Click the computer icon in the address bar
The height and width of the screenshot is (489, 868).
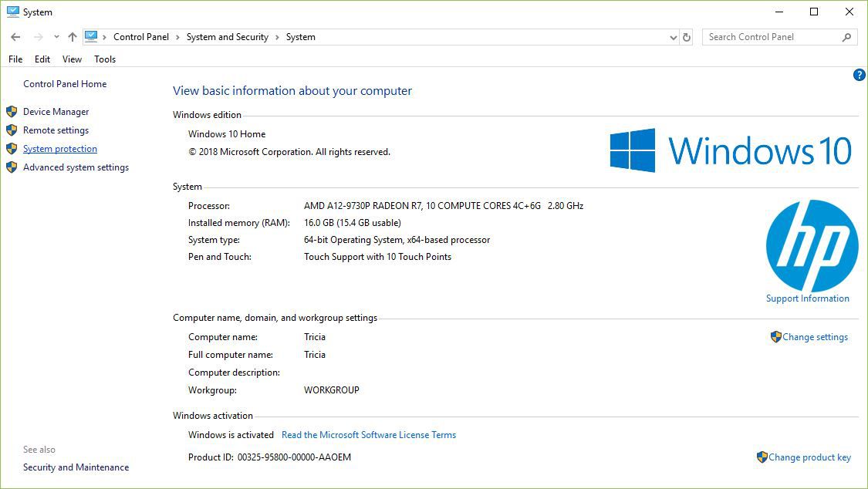91,36
